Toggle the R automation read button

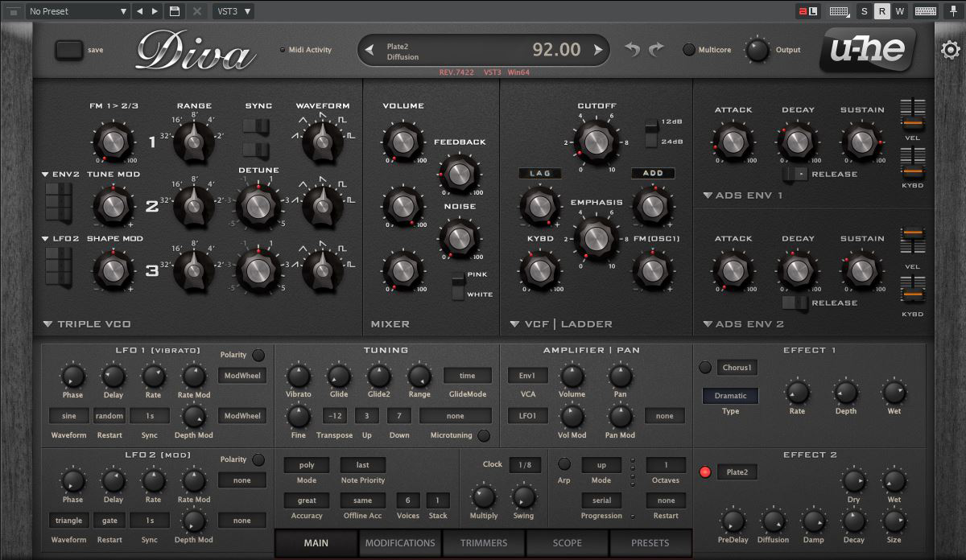[x=882, y=11]
